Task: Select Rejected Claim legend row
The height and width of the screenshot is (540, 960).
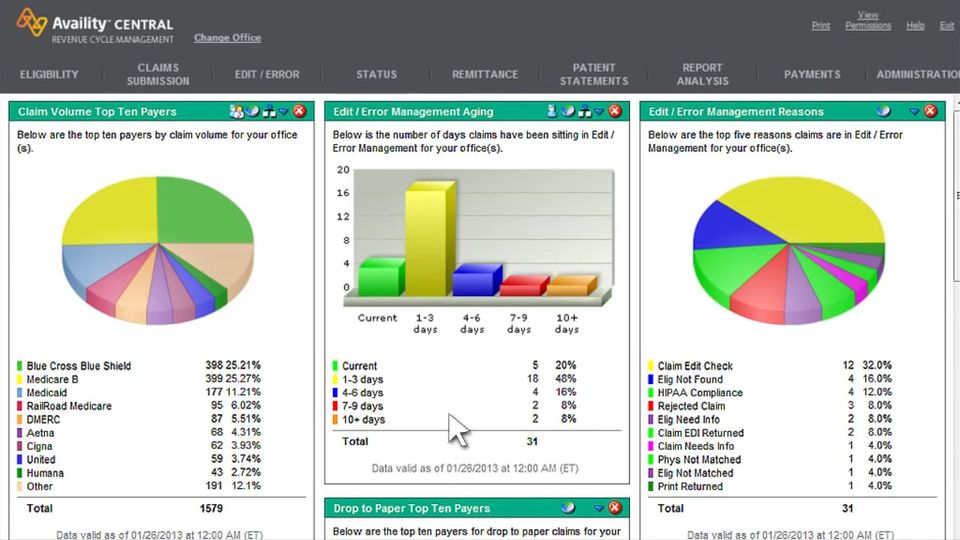Action: pyautogui.click(x=770, y=406)
